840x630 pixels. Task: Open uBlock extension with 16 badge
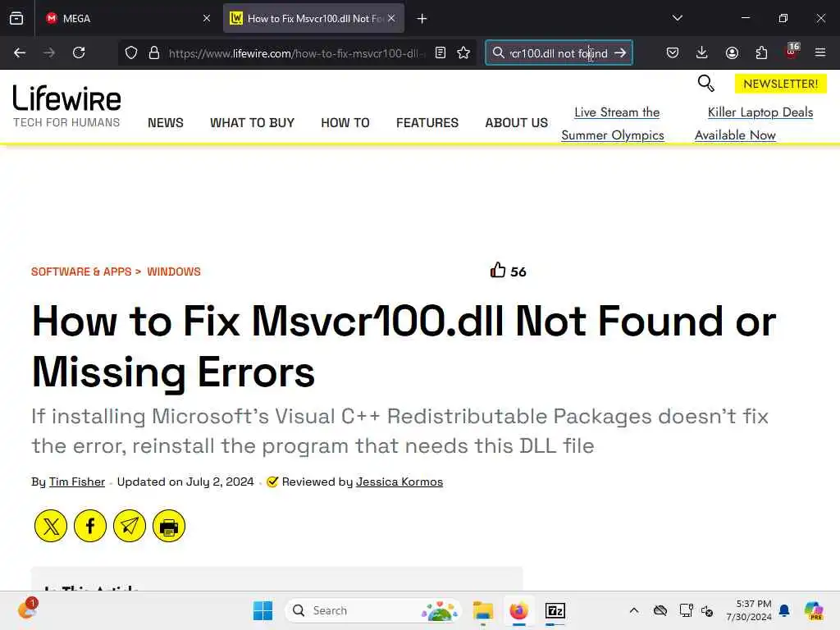tap(792, 52)
